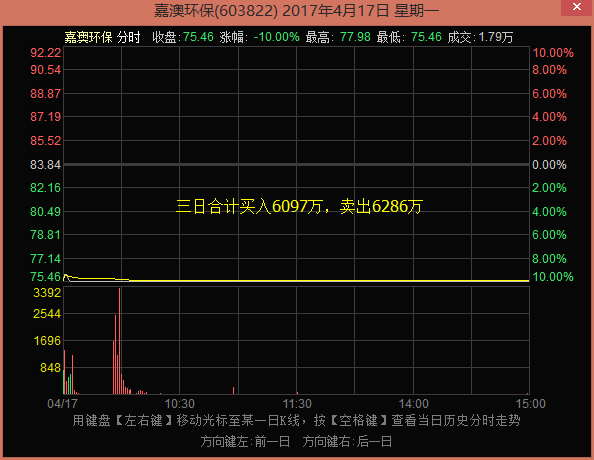Select the 收盘 75.46 value in header

[198, 37]
